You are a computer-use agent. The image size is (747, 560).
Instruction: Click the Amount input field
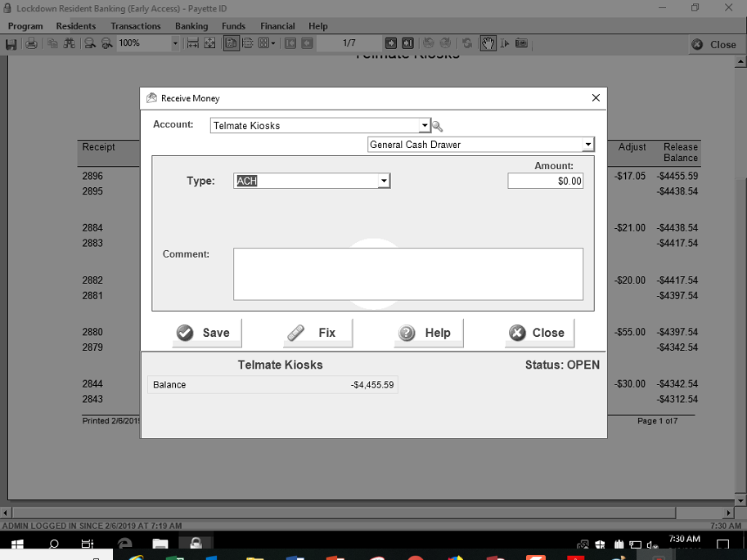[546, 181]
